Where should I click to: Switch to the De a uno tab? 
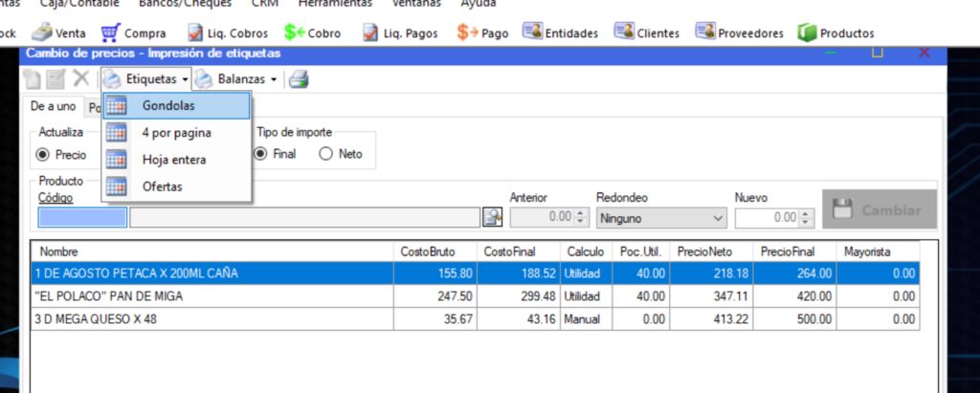coord(54,107)
